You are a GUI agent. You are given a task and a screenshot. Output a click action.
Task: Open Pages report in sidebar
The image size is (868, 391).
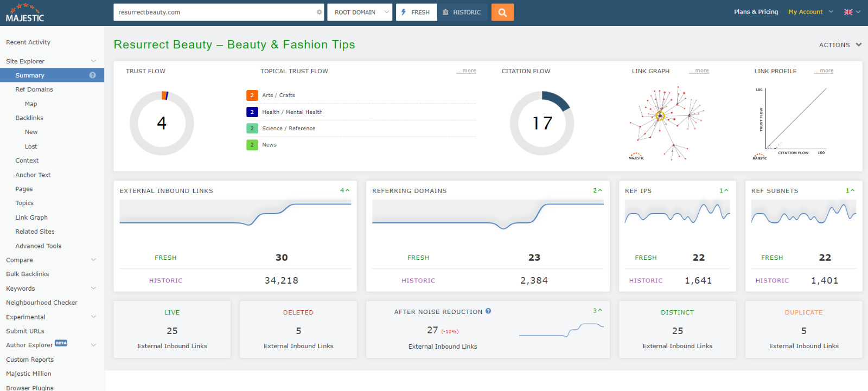tap(24, 189)
